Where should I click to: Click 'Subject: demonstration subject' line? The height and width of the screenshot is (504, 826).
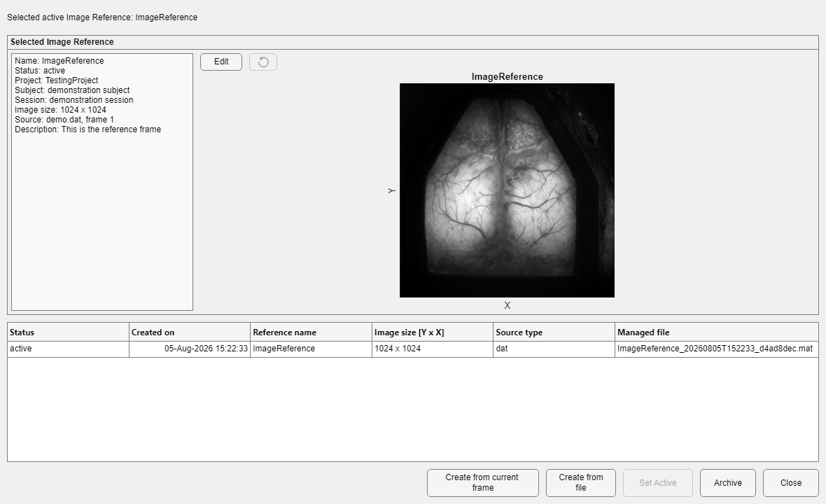coord(72,90)
